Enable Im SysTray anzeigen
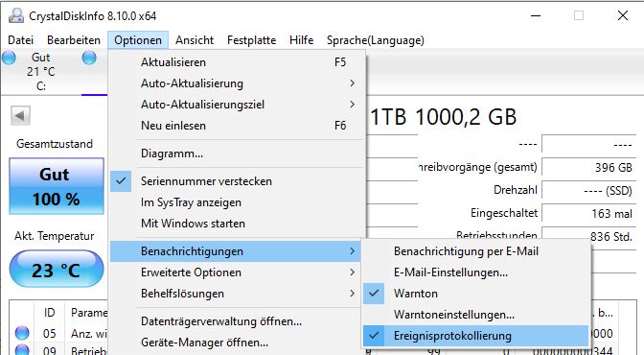Image resolution: width=644 pixels, height=355 pixels. (238, 202)
